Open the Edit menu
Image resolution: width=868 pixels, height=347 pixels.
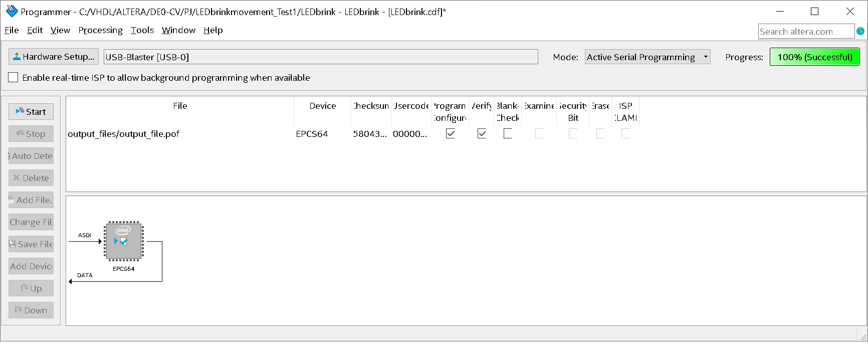point(35,30)
